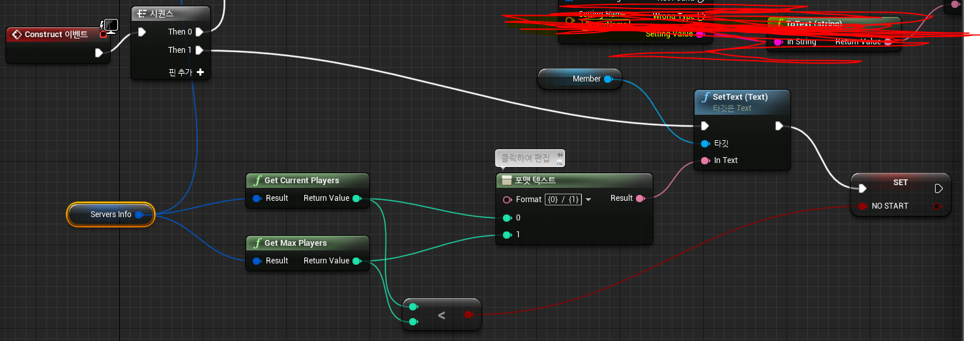Click Result input pin of Get Max Players

pos(257,261)
